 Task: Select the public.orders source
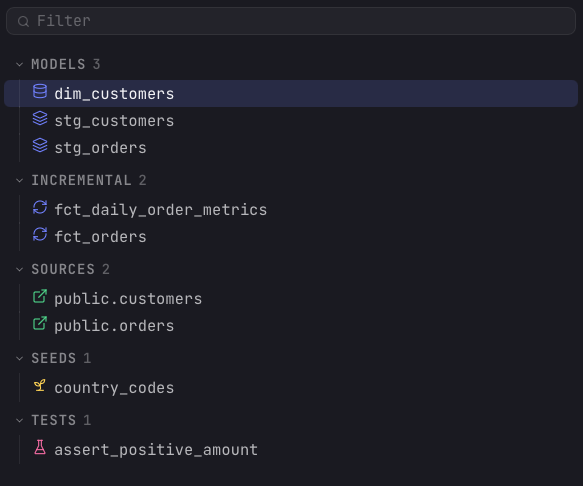click(291, 325)
